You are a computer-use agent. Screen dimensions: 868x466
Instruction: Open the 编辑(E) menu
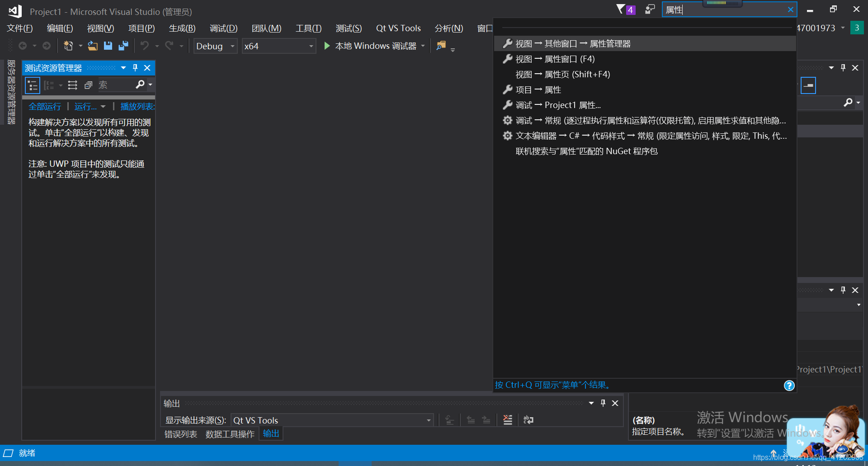tap(60, 28)
